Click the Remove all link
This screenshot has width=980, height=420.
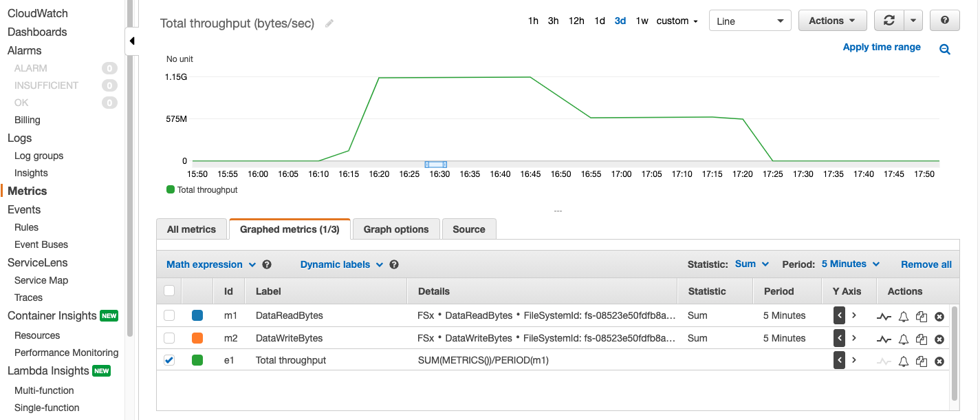point(926,264)
